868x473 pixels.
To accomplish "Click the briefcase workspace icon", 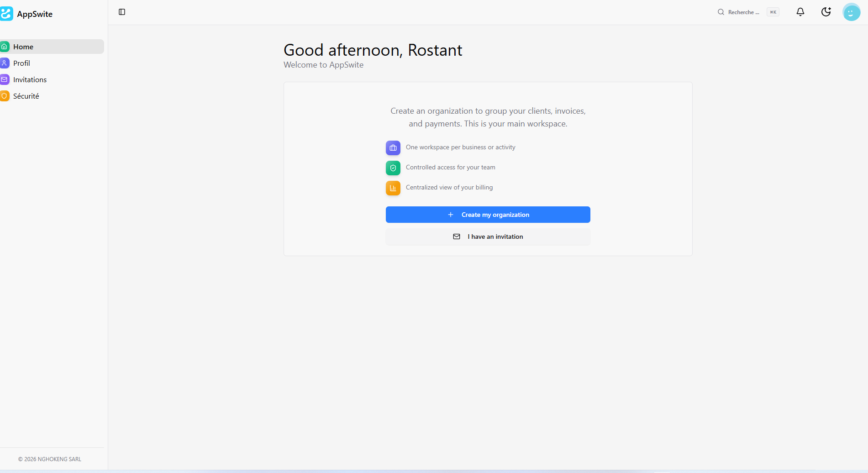I will pos(393,147).
